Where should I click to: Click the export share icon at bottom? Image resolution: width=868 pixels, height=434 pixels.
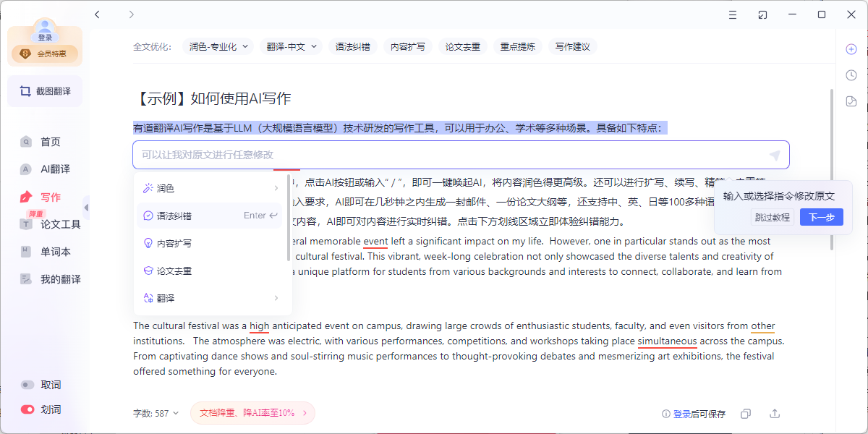[x=775, y=414]
